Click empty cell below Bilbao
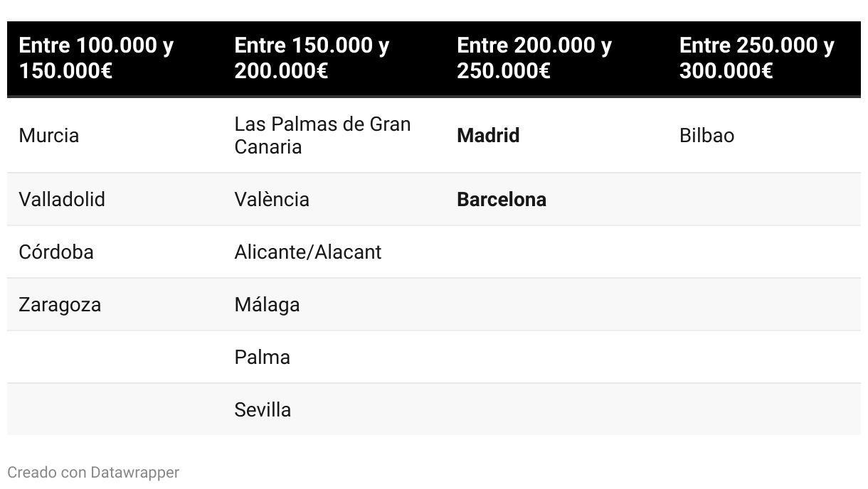 pos(764,200)
